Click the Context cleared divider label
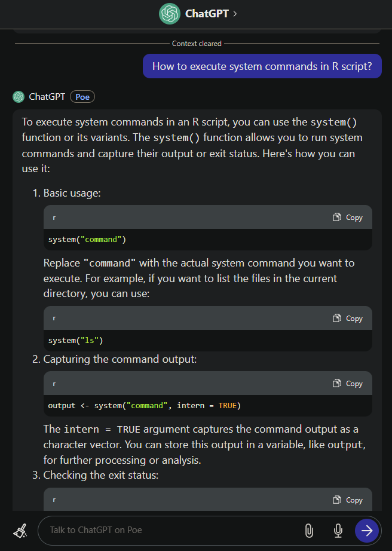392x551 pixels. tap(197, 44)
